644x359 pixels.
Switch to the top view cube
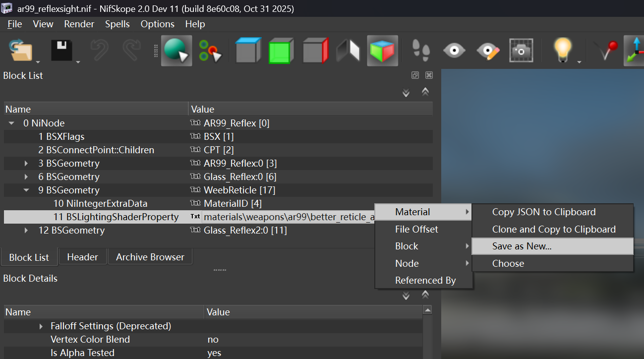pyautogui.click(x=248, y=51)
